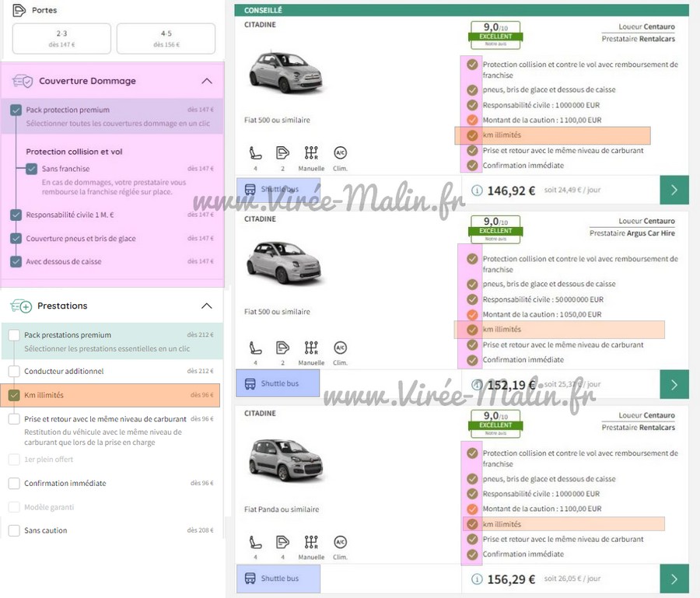
Task: Enable the Conducteur additionnel checkbox
Action: pos(14,371)
